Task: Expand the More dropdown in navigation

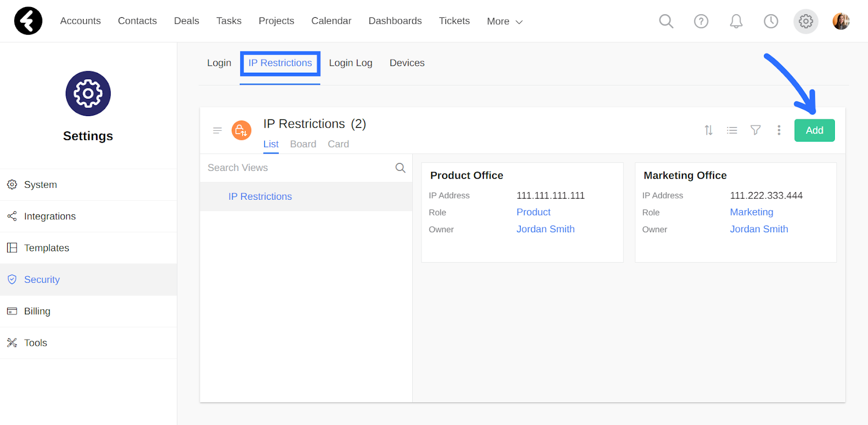Action: click(505, 22)
